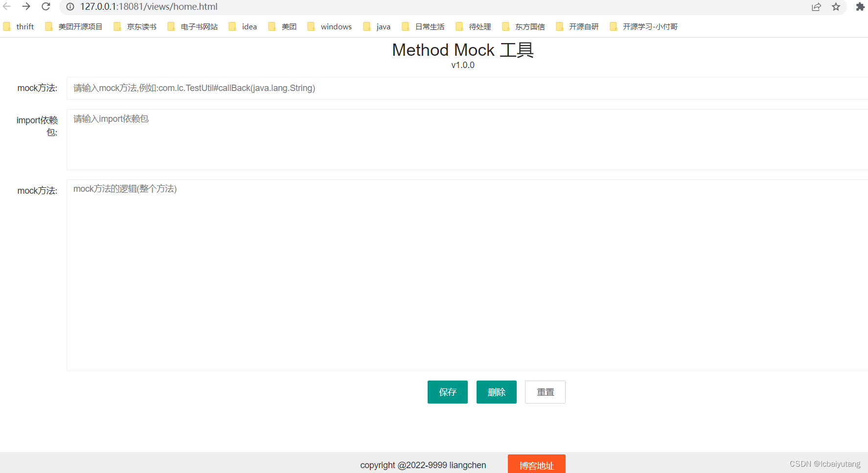Open the 美团 bookmark folder
The width and height of the screenshot is (868, 473).
click(282, 26)
